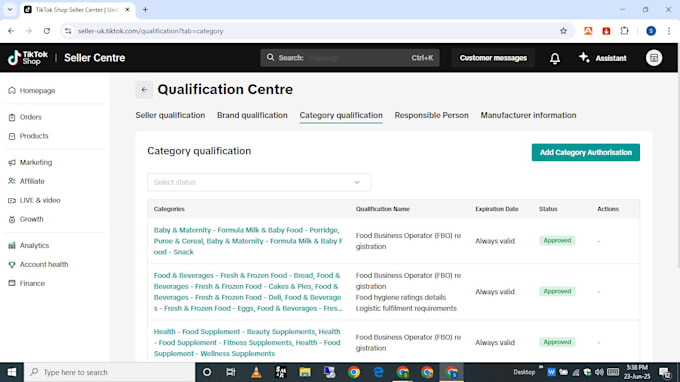Image resolution: width=680 pixels, height=382 pixels.
Task: Click Approved status in Food & Beverages row
Action: [557, 291]
